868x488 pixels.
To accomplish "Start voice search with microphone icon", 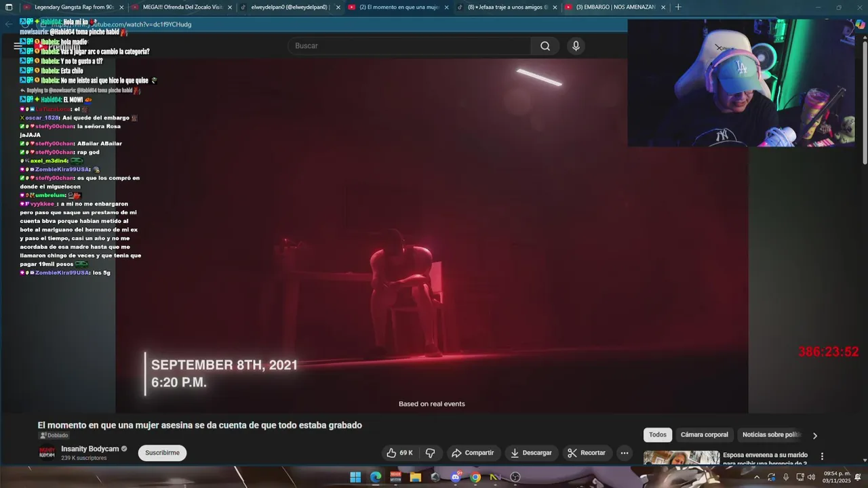I will pyautogui.click(x=576, y=46).
